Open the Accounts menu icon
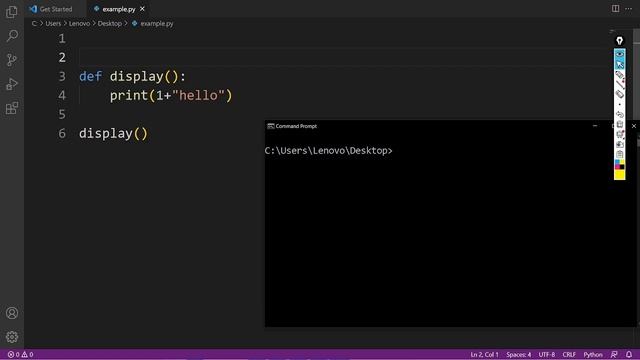The width and height of the screenshot is (640, 360). [12, 313]
